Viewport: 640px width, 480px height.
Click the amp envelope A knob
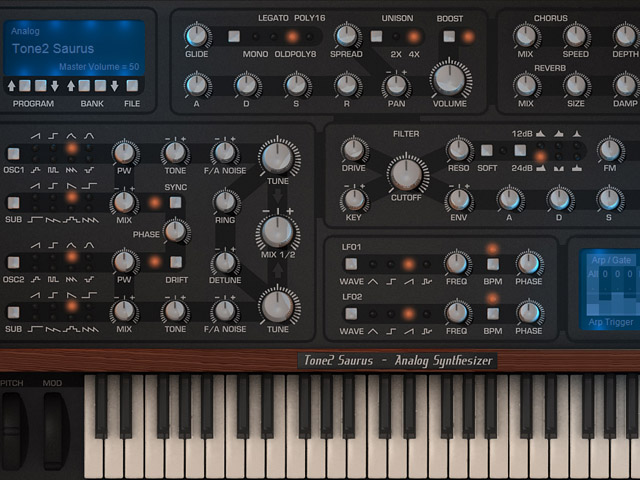pos(197,85)
